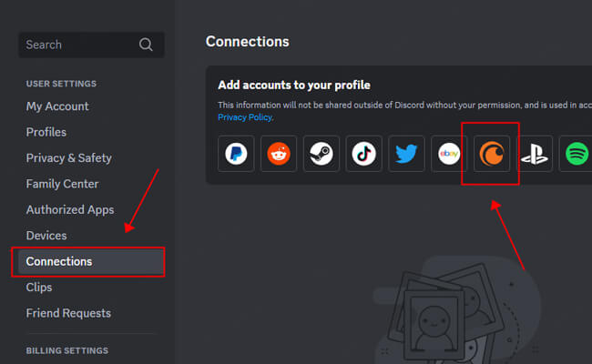Screen dimensions: 592x364
Task: Focus the settings Search field
Action: 77,45
